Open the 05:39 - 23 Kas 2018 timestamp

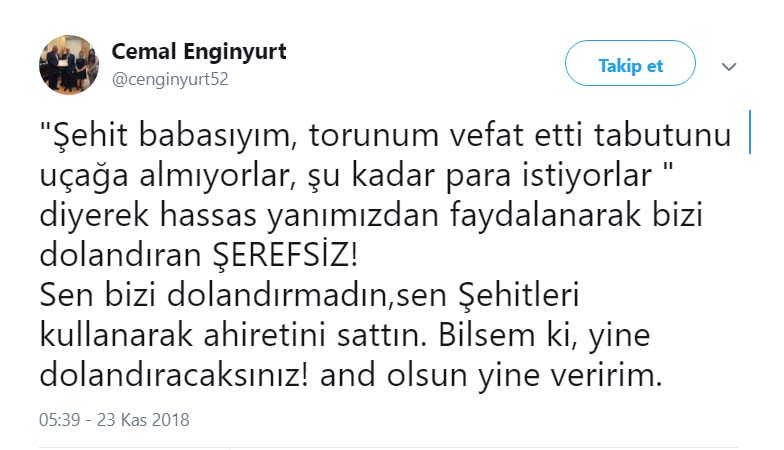[x=114, y=420]
